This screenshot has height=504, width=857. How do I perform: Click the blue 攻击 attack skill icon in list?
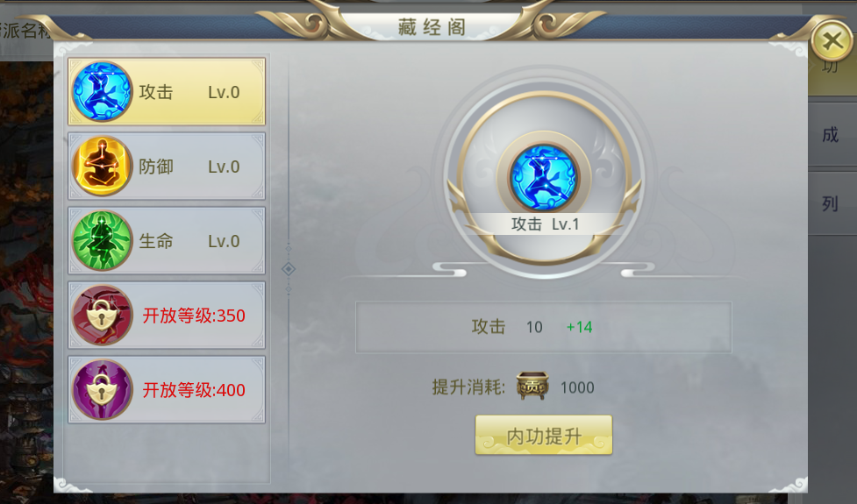coord(103,91)
